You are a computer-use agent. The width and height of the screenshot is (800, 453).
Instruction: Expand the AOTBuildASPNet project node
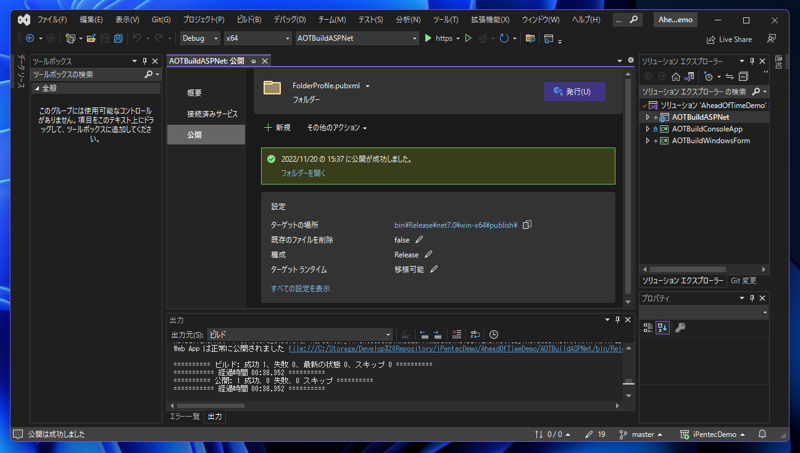pos(647,117)
